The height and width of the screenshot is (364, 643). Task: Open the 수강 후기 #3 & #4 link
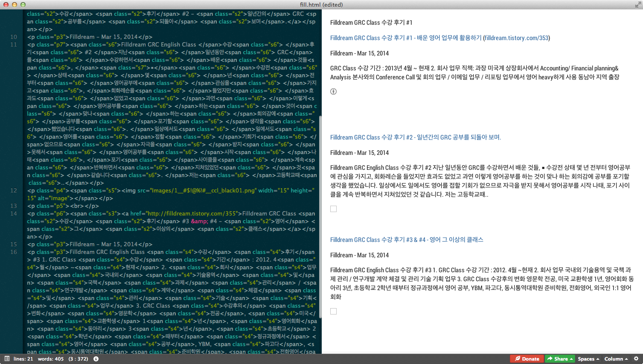(406, 240)
